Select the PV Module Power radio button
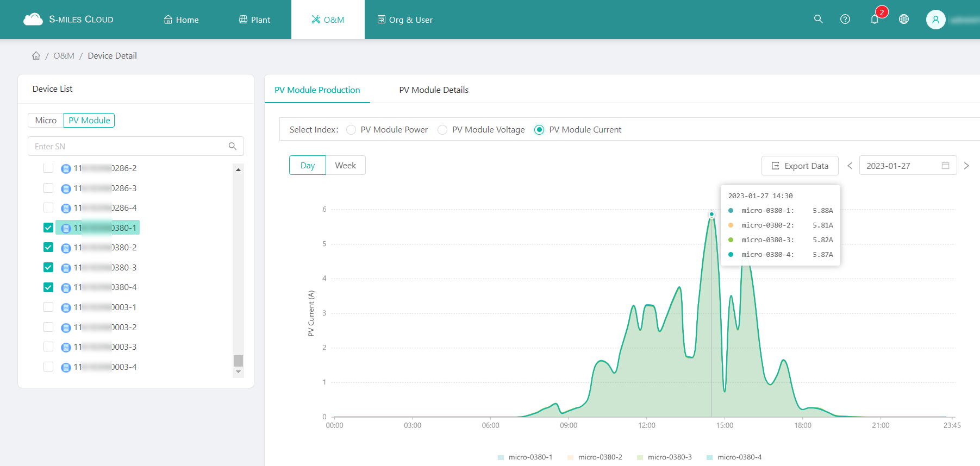Viewport: 980px width, 466px height. (351, 130)
